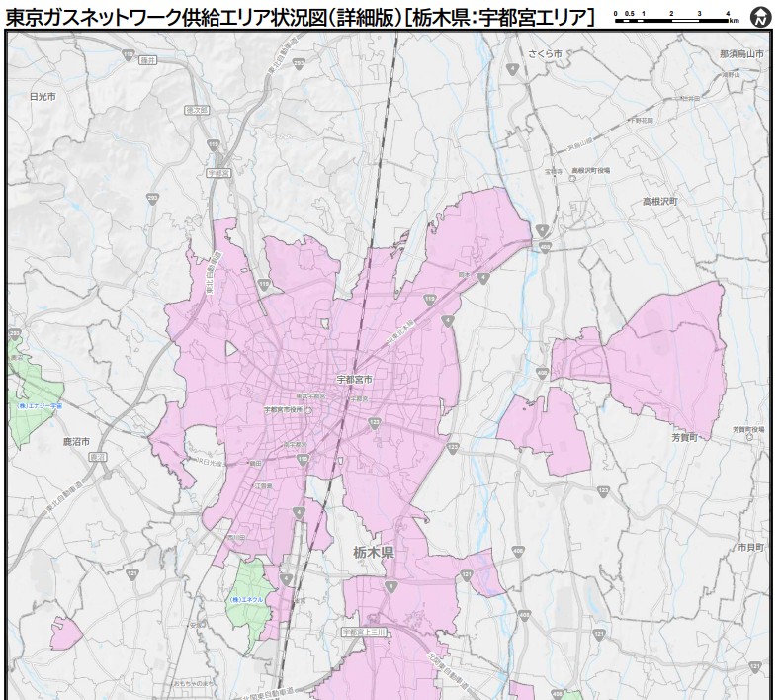
Task: Click the 宝積寺 station label
Action: (554, 170)
